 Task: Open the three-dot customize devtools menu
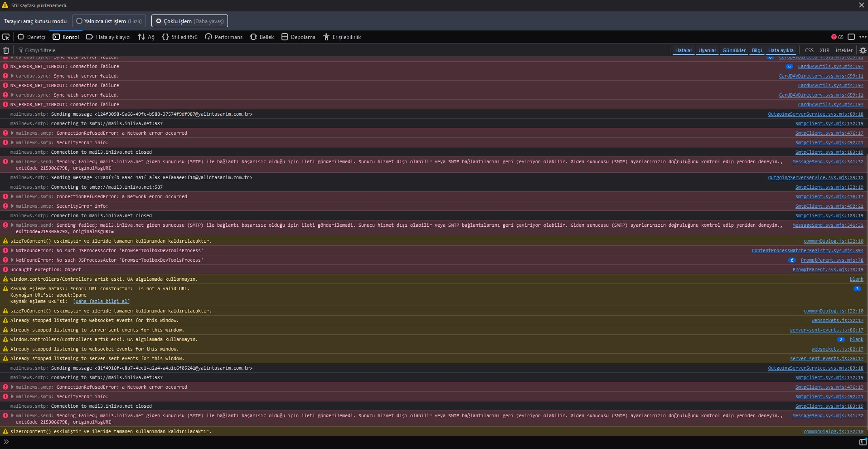862,37
